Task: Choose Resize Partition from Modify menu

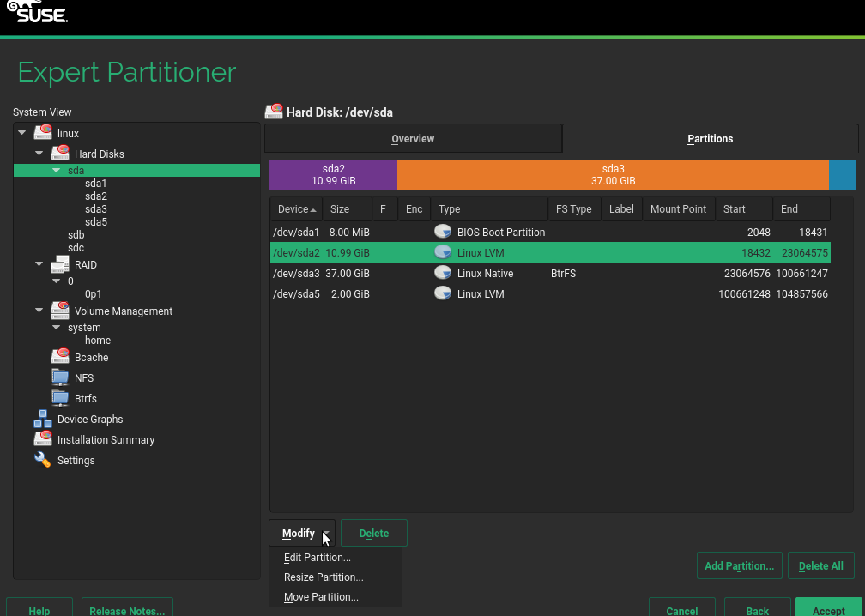Action: tap(324, 577)
